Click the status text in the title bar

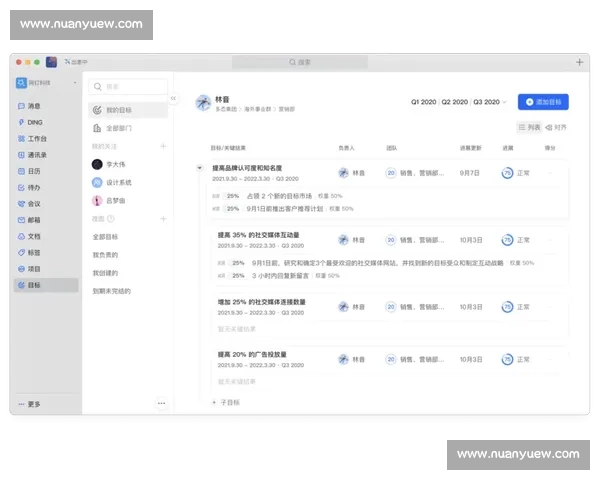76,62
